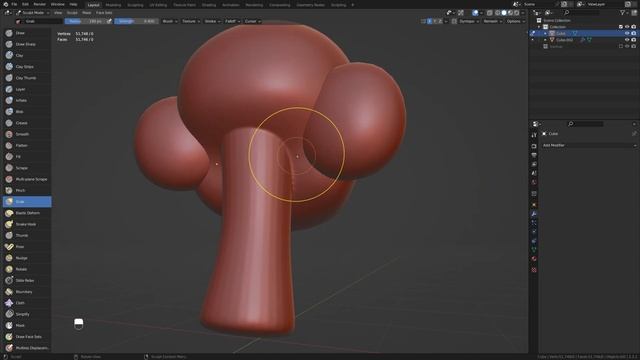640x360 pixels.
Task: Select the Thumb brush
Action: [27, 236]
